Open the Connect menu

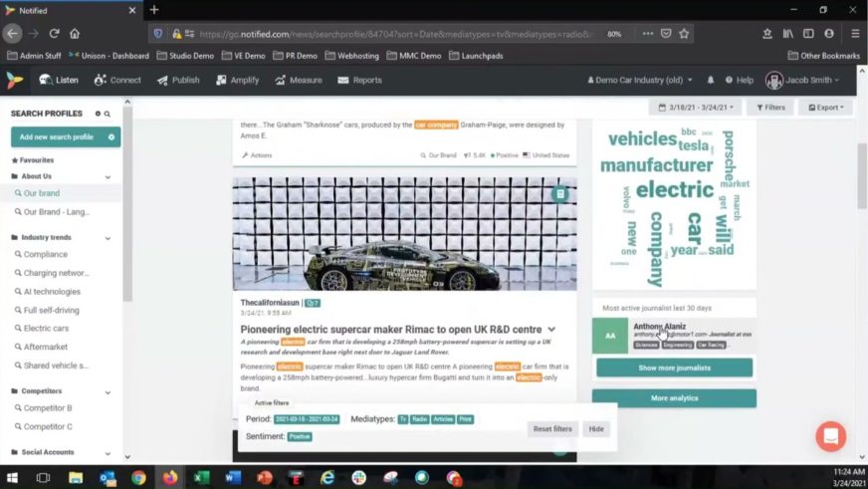click(x=117, y=81)
